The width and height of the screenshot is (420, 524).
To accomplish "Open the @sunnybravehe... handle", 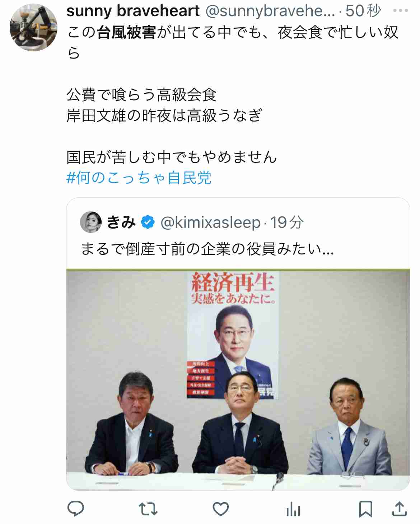I will (270, 11).
